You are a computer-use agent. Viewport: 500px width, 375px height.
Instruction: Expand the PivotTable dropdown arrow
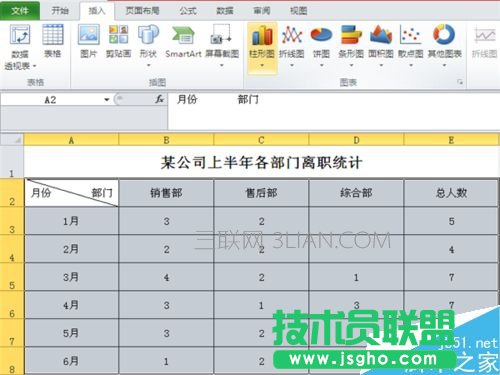tap(34, 66)
